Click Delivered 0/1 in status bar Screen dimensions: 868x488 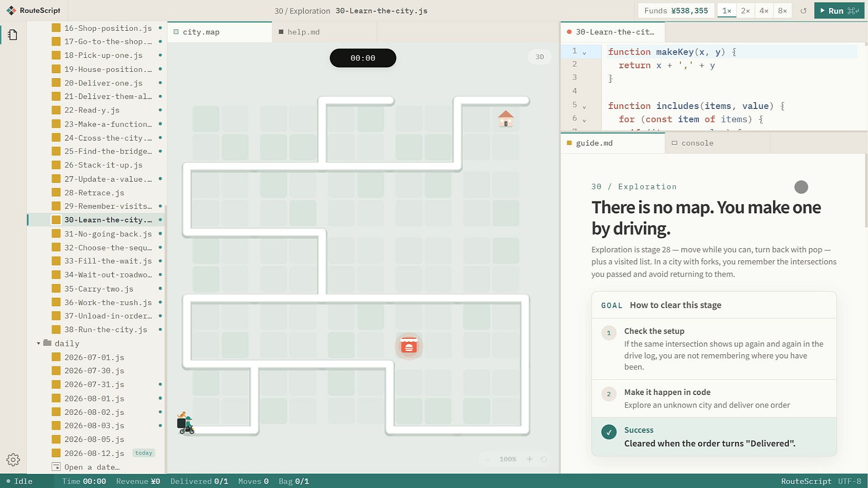199,481
